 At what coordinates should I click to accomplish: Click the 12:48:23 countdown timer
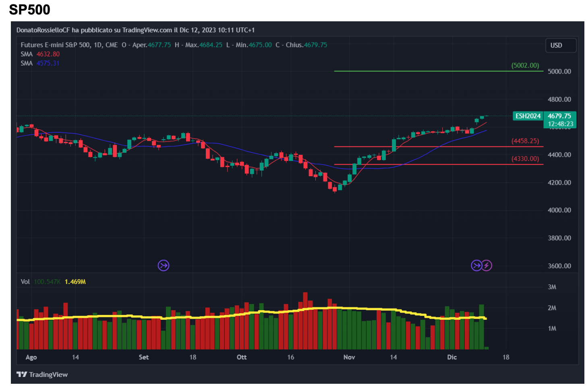560,124
